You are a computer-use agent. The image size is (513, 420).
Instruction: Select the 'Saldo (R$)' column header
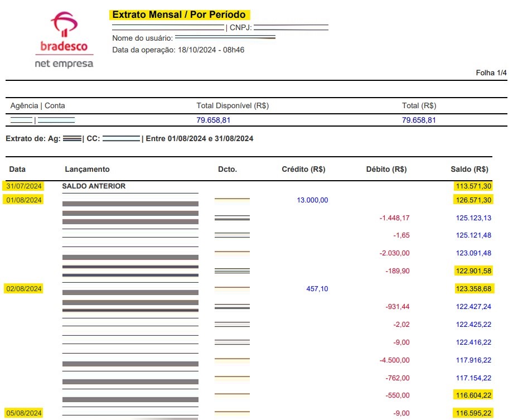click(471, 169)
